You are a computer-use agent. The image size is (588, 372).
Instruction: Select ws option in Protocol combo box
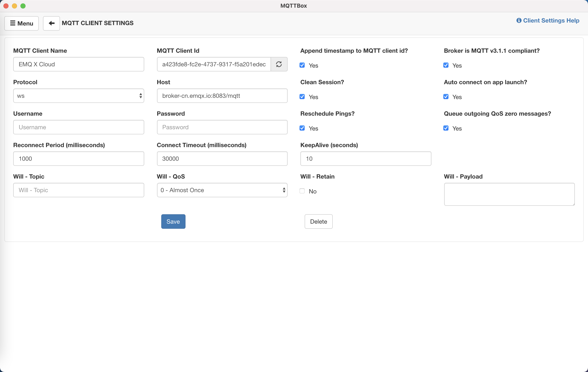(x=78, y=95)
